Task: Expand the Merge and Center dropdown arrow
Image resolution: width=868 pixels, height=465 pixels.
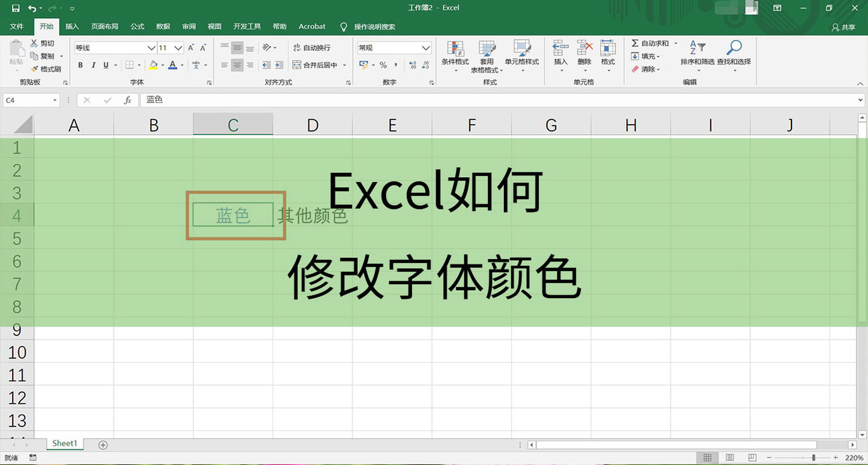Action: point(345,65)
